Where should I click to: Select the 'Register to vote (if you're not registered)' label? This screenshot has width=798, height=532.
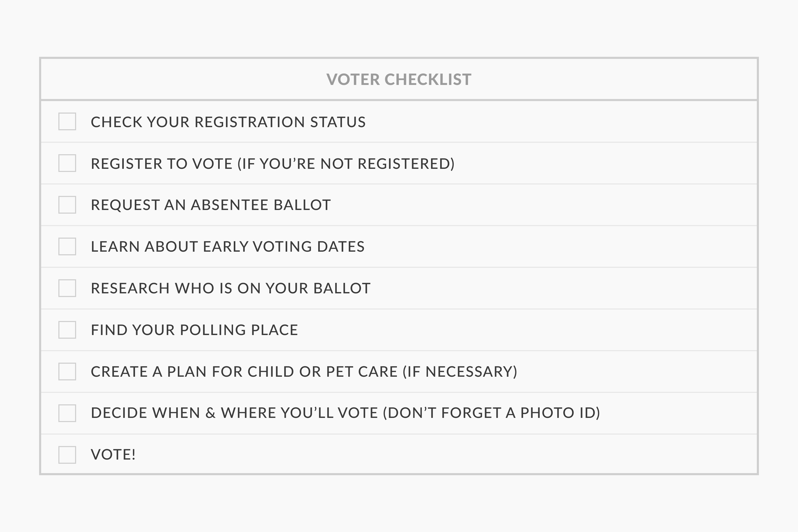pos(273,164)
